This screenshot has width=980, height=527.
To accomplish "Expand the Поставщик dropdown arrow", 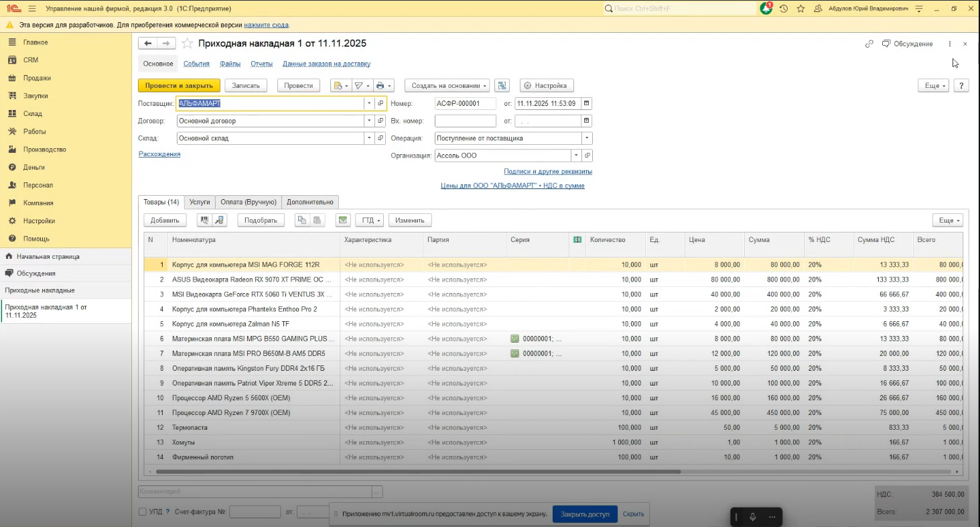I will (x=368, y=103).
